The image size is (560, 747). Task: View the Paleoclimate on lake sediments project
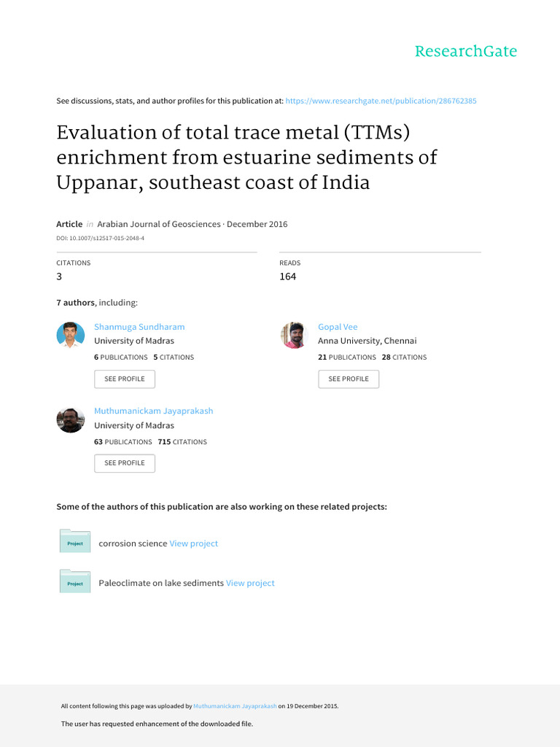(250, 583)
